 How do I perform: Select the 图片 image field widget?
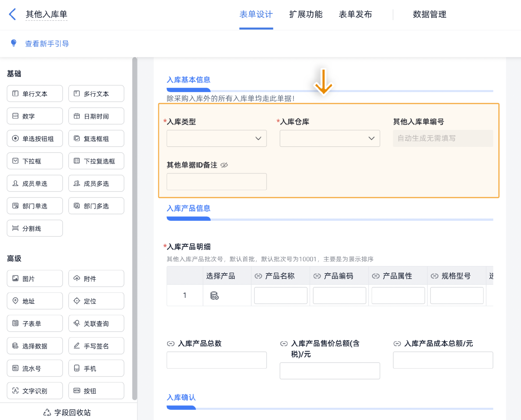pos(35,279)
